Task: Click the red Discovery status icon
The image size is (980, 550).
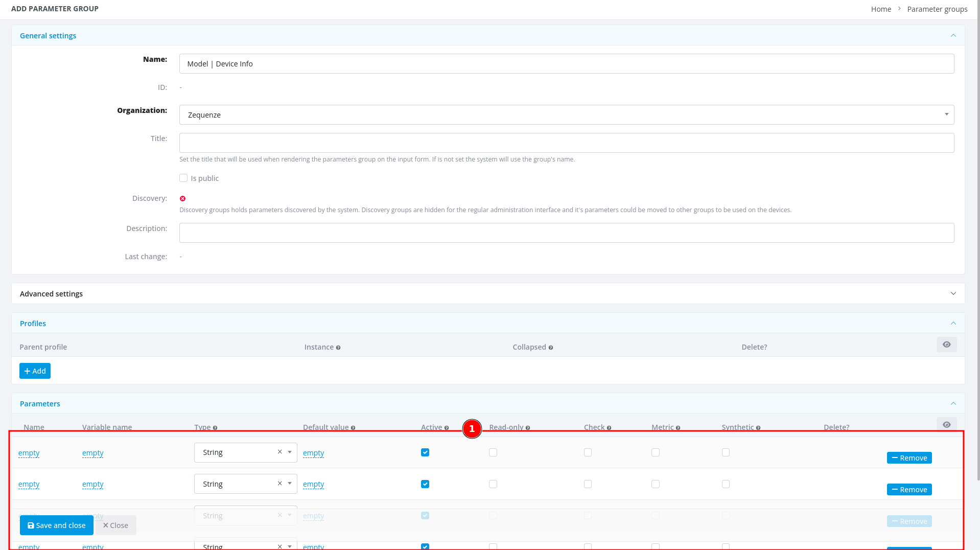Action: (182, 199)
